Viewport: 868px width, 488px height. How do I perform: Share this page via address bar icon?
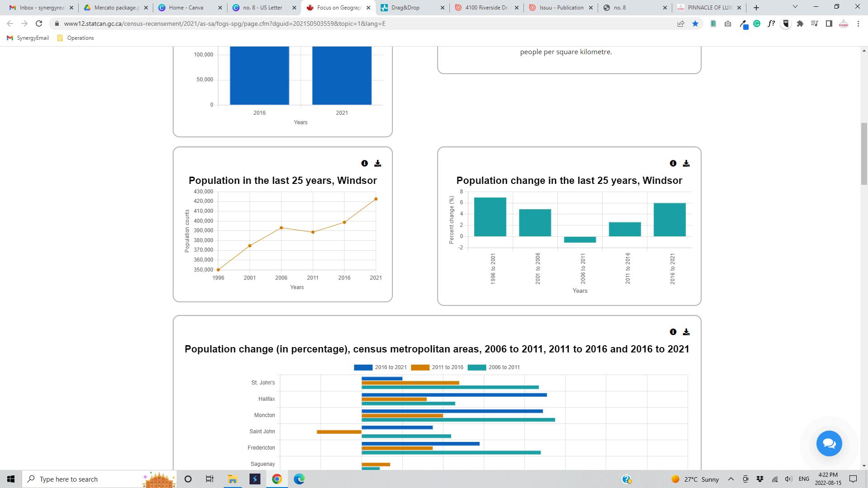pyautogui.click(x=681, y=24)
